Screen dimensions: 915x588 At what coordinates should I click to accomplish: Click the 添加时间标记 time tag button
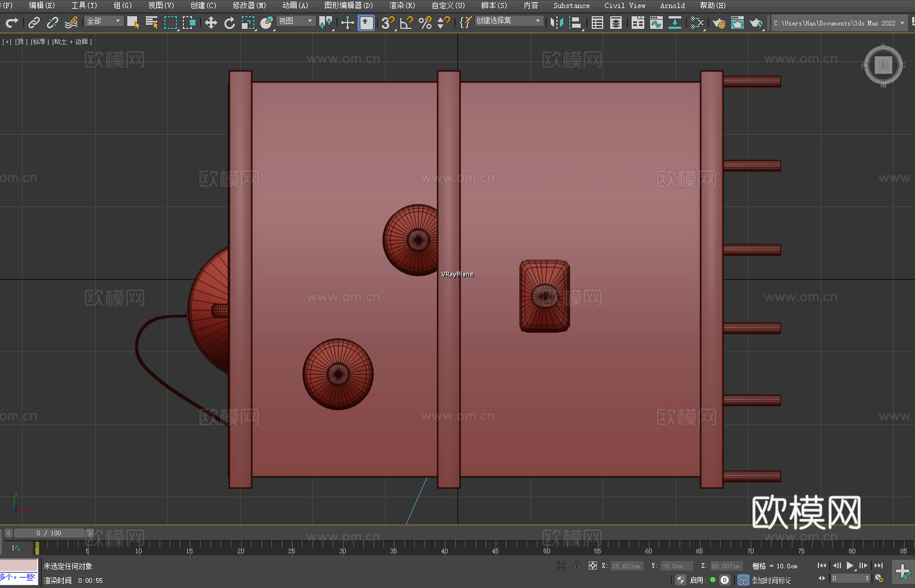[x=770, y=580]
